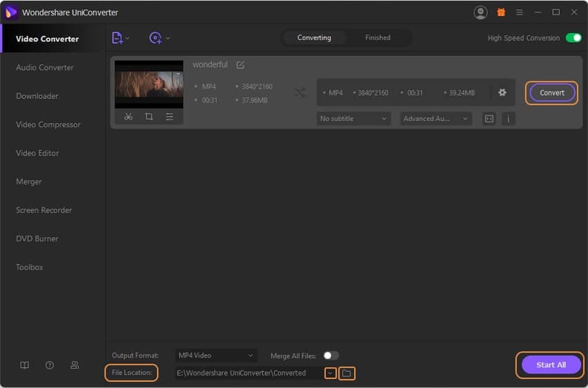The height and width of the screenshot is (388, 588).
Task: Switch to the Finished tab
Action: tap(378, 37)
